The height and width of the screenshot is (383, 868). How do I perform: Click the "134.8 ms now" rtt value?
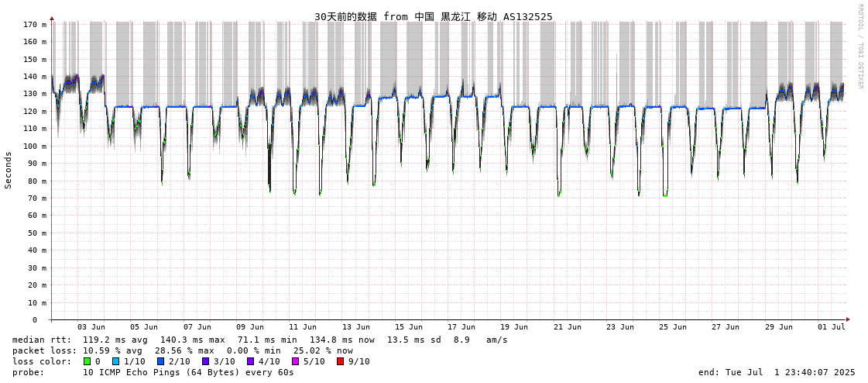(x=342, y=340)
